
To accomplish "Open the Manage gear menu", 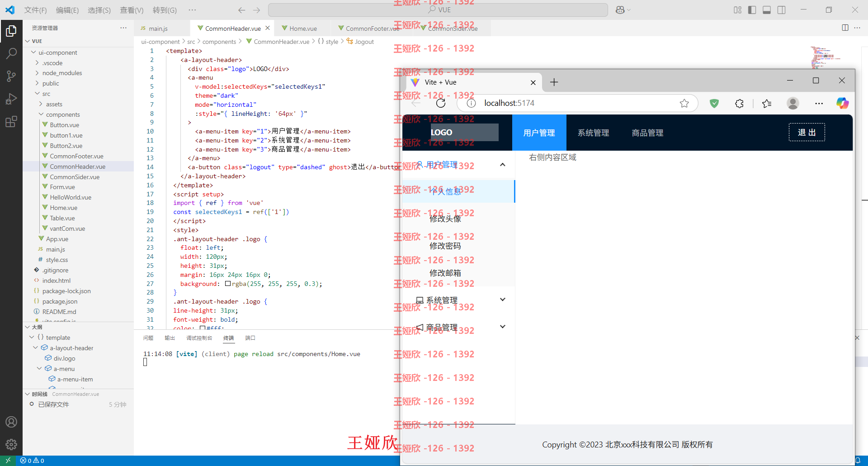I will (11, 445).
